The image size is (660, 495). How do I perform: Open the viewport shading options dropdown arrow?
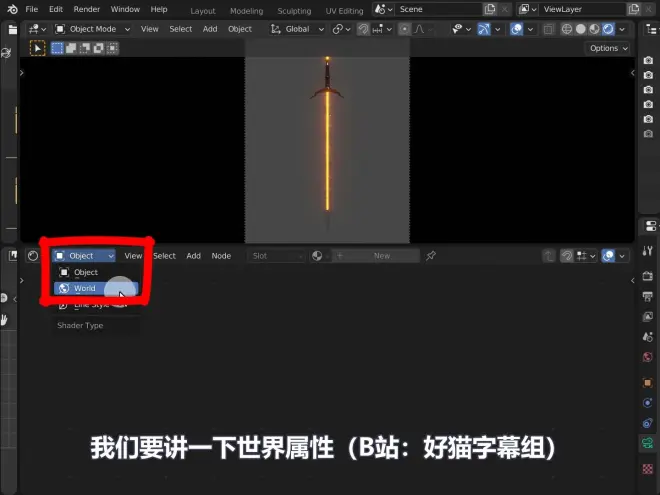[622, 29]
